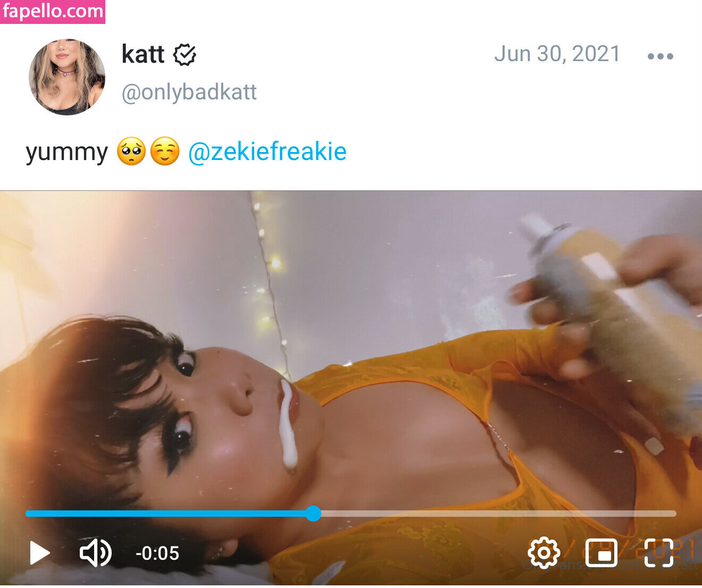Open the three-dot post options menu
702x588 pixels.
661,56
